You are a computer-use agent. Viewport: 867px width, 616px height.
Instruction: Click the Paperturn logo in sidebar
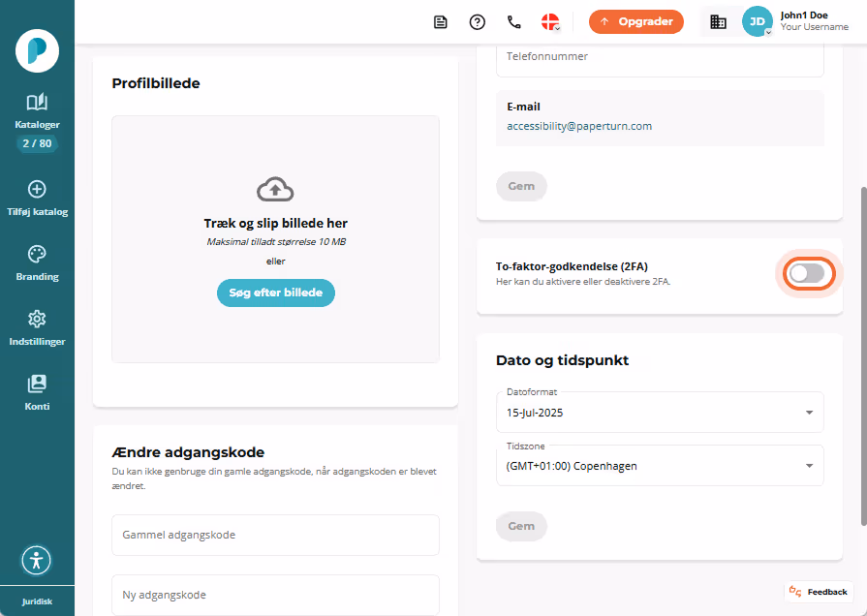[x=37, y=51]
